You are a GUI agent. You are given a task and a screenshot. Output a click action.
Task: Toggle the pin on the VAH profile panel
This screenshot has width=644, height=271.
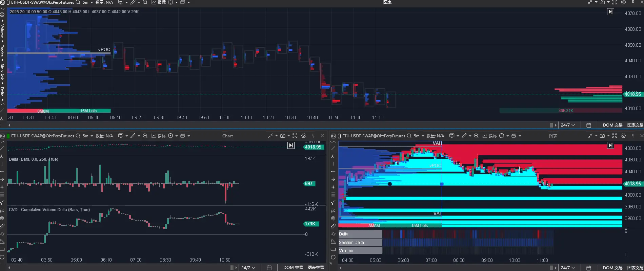coord(633,136)
